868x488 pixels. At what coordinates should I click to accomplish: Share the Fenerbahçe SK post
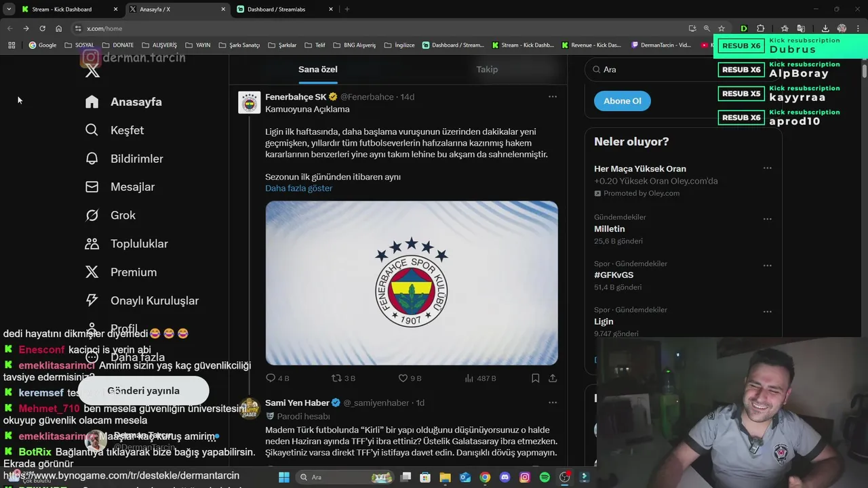pyautogui.click(x=553, y=378)
